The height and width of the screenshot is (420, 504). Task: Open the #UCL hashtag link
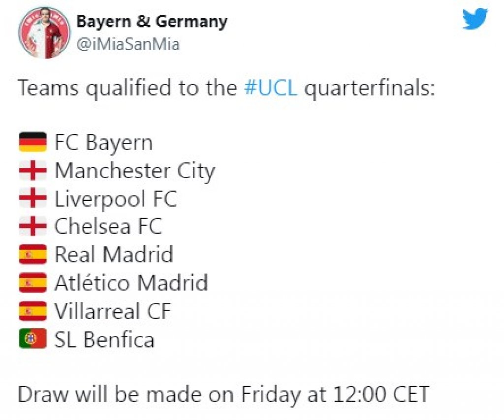271,88
